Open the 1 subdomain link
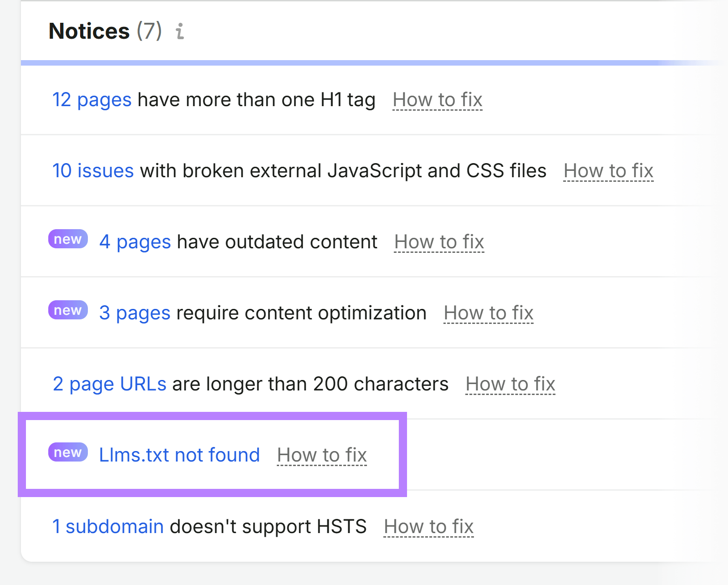The image size is (728, 585). click(108, 526)
